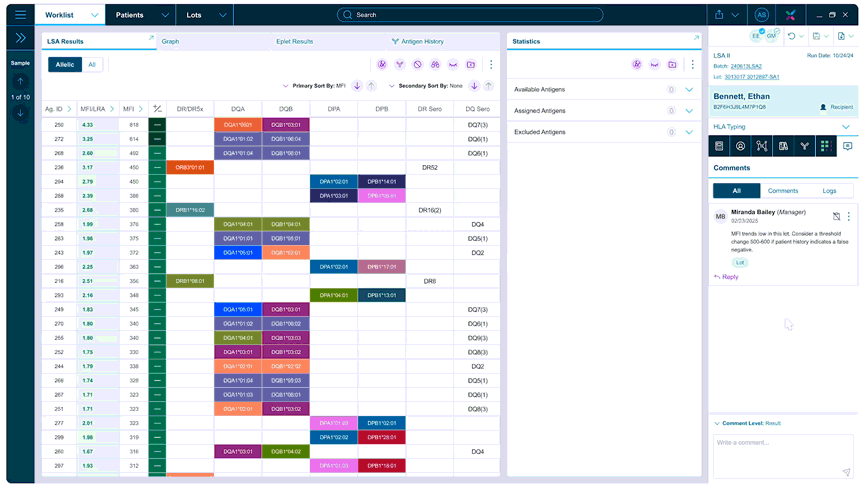Click the plus/minus column header
This screenshot has height=486, width=864.
click(157, 109)
